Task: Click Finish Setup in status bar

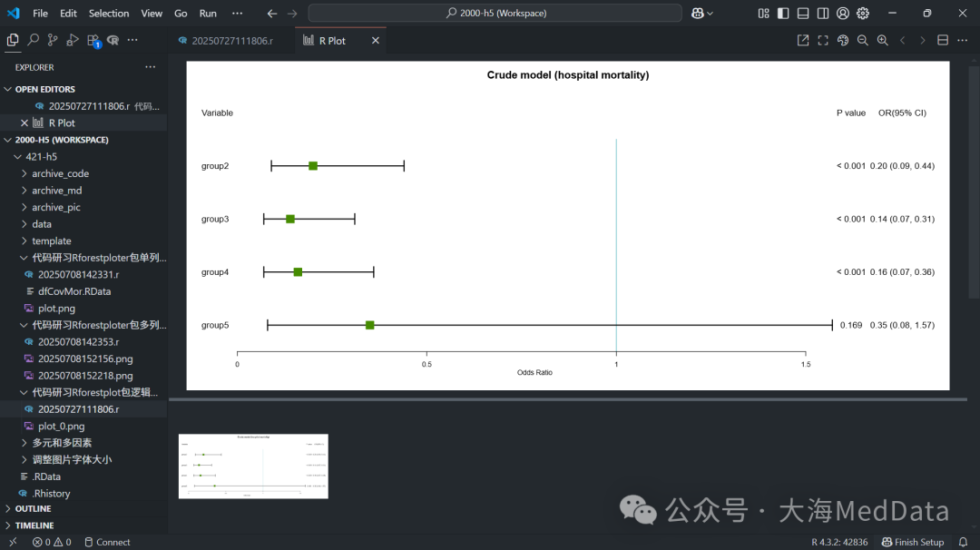Action: (913, 542)
